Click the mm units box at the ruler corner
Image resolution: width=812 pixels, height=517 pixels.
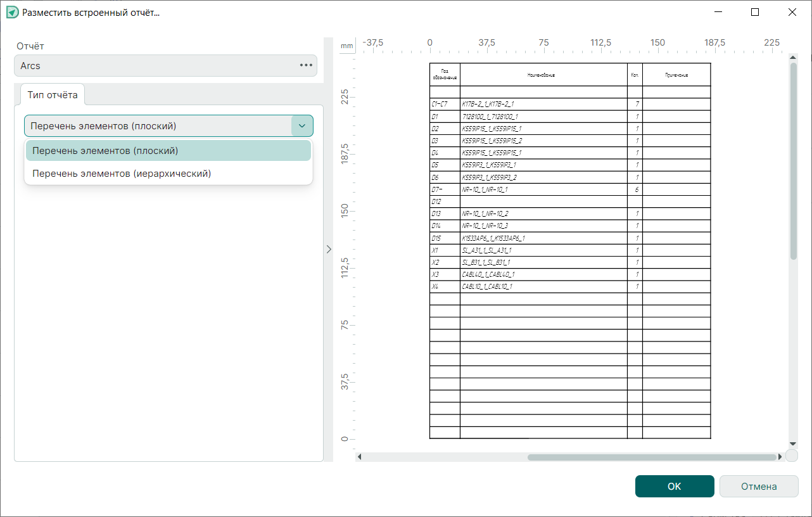tap(346, 46)
